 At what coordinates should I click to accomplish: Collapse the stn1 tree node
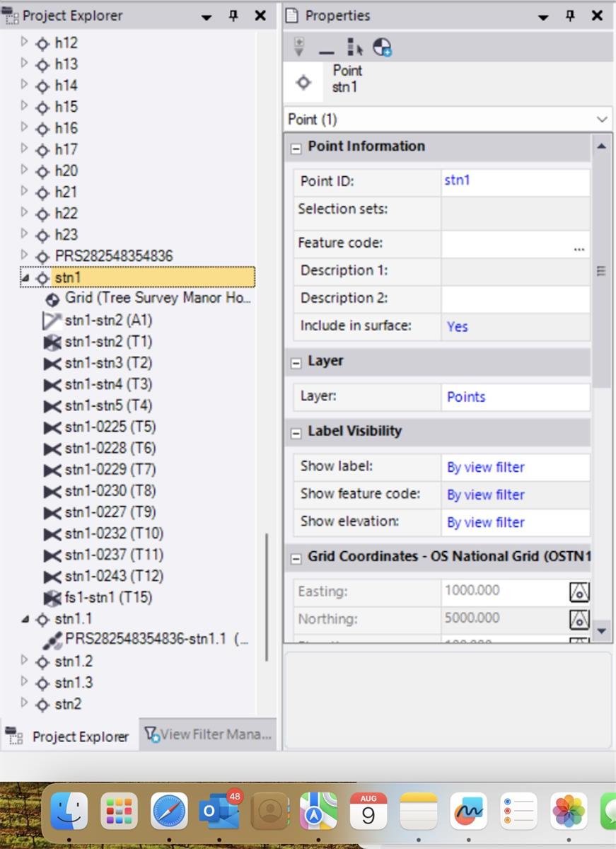[x=25, y=278]
